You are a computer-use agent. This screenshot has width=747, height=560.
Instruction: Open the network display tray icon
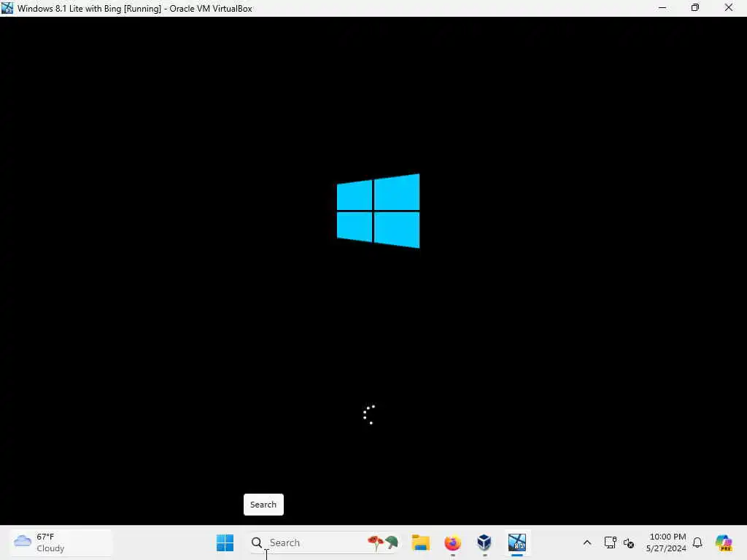[610, 542]
